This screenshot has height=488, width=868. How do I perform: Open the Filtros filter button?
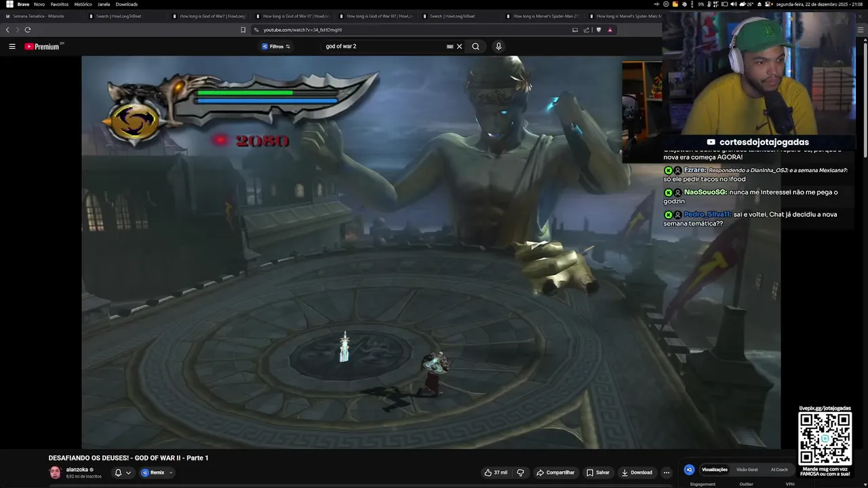(x=276, y=47)
